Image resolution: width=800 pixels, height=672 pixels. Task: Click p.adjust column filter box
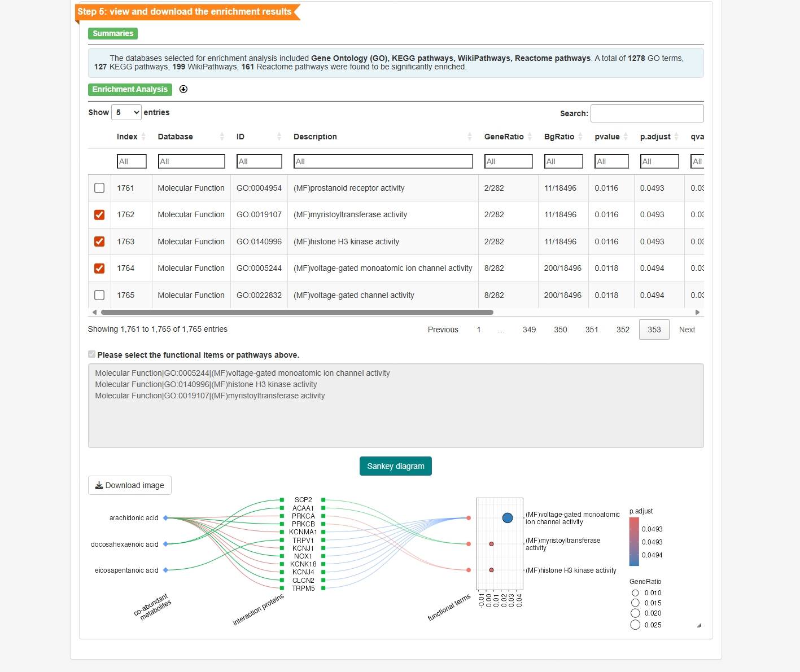tap(659, 161)
